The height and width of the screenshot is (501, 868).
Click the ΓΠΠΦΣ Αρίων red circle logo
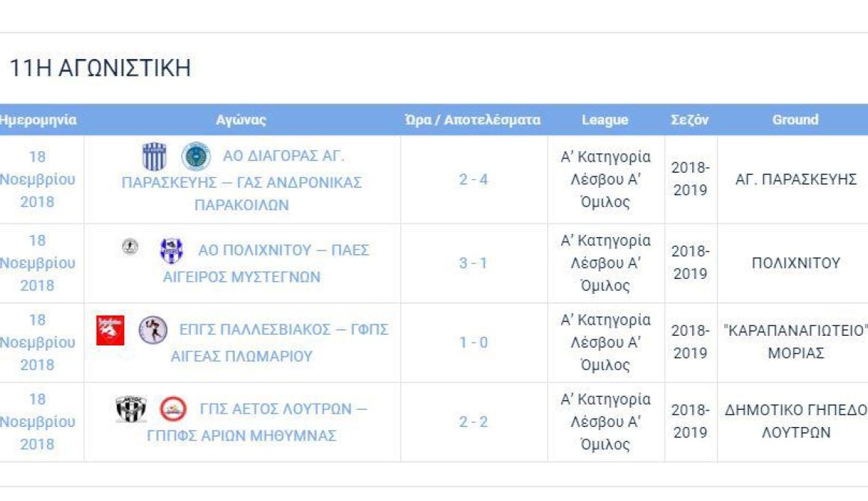[174, 409]
